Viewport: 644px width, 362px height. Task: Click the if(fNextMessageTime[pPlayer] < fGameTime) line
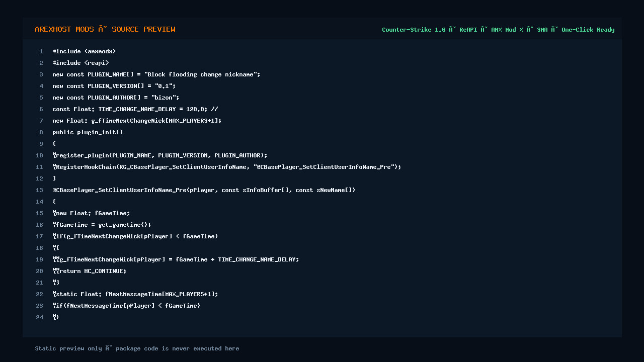(x=126, y=306)
